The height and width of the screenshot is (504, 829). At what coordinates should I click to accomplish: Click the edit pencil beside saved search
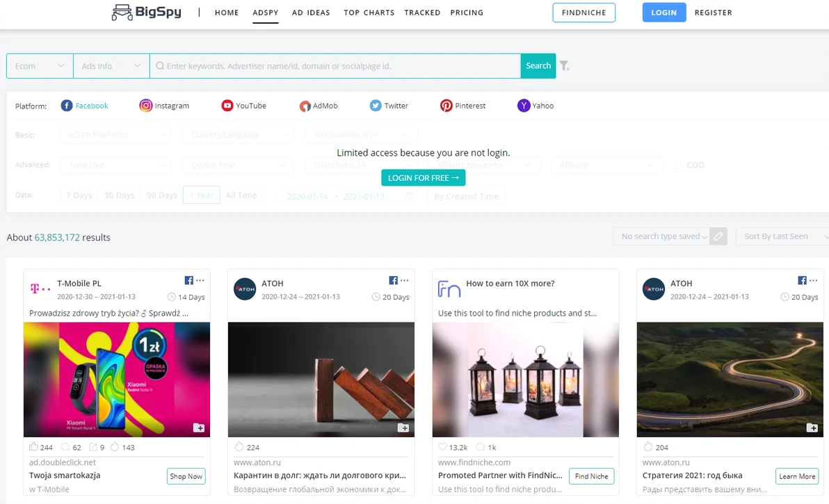point(718,236)
